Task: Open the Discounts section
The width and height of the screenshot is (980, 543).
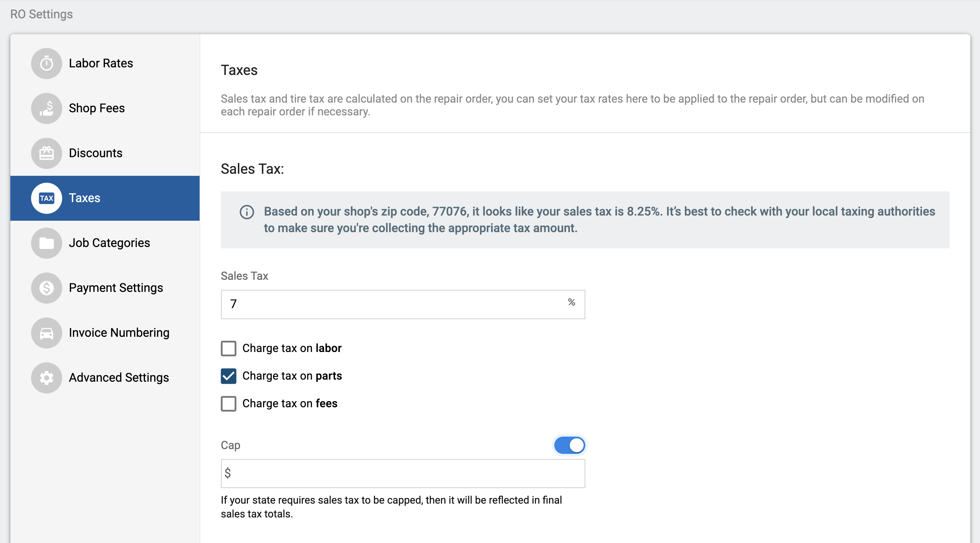Action: 105,153
